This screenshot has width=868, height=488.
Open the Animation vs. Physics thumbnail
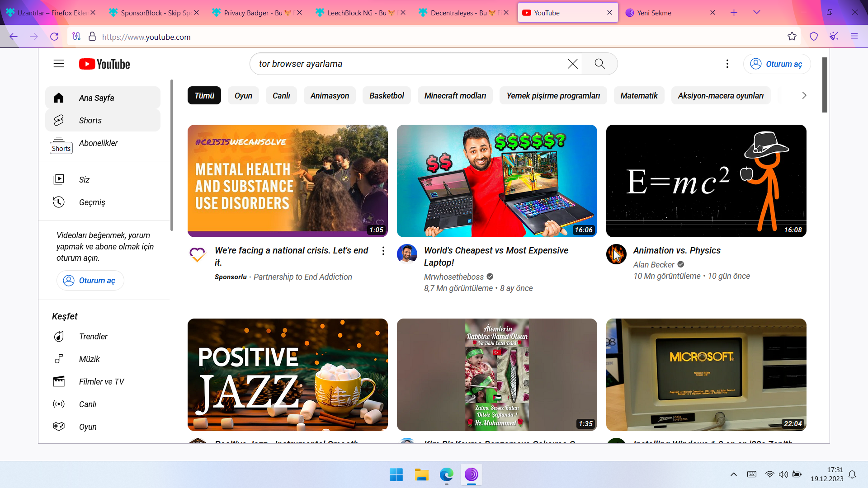click(x=706, y=181)
